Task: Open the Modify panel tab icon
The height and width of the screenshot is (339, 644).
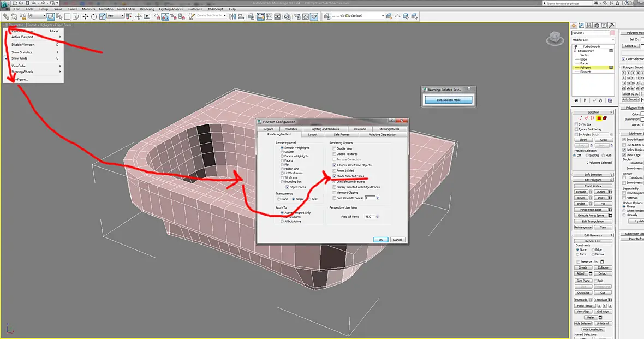Action: [581, 26]
